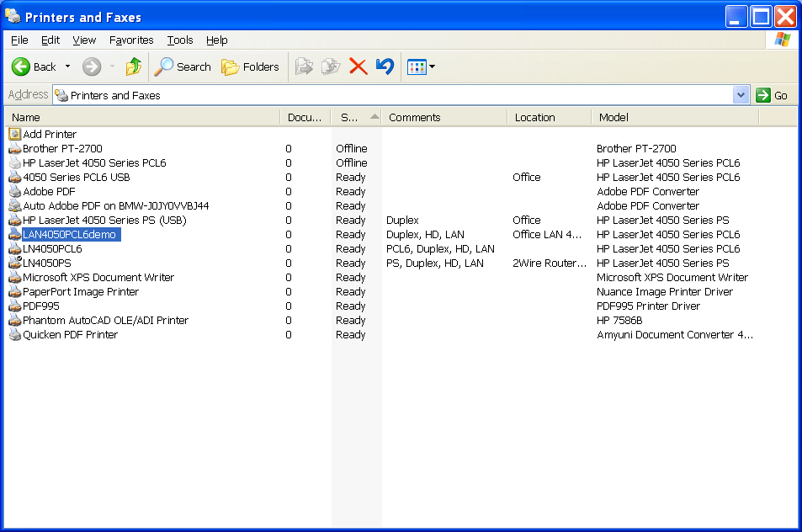This screenshot has height=532, width=802.
Task: Open the Edit menu
Action: [50, 40]
